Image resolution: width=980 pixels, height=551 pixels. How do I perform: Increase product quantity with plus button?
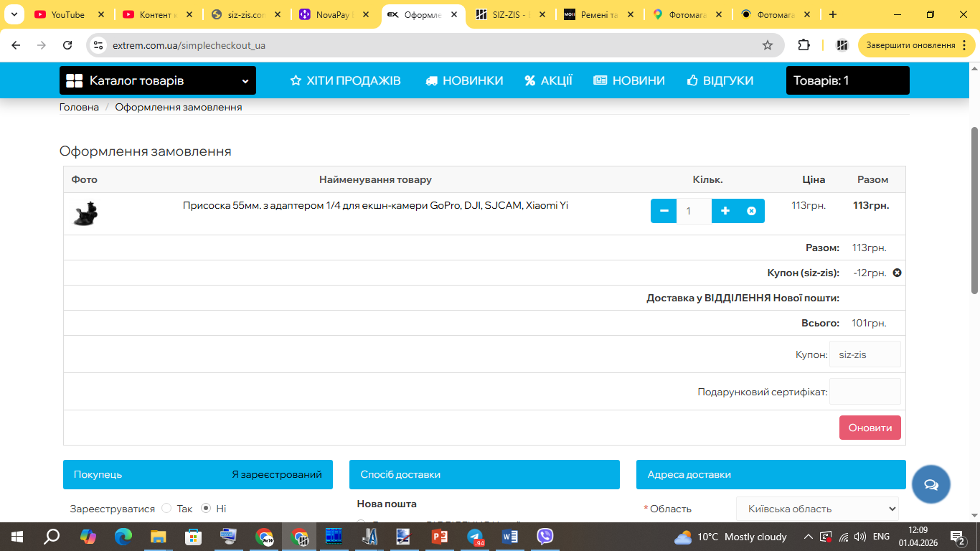tap(725, 211)
